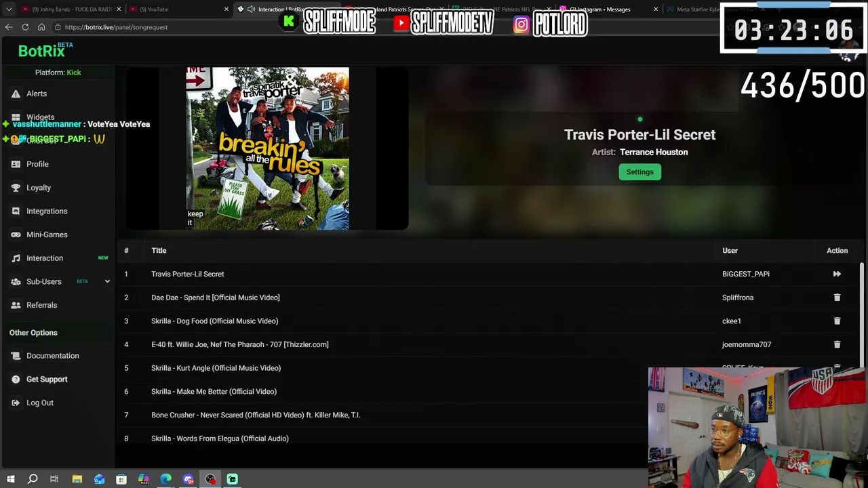The image size is (868, 488).
Task: Open the Mini-Games sidebar link
Action: click(47, 235)
